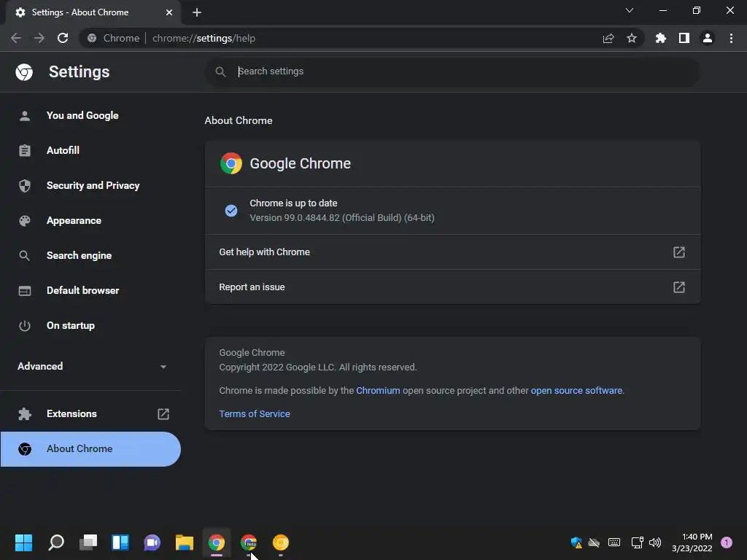
Task: Click the OneDrive cloud tray icon
Action: tap(594, 542)
